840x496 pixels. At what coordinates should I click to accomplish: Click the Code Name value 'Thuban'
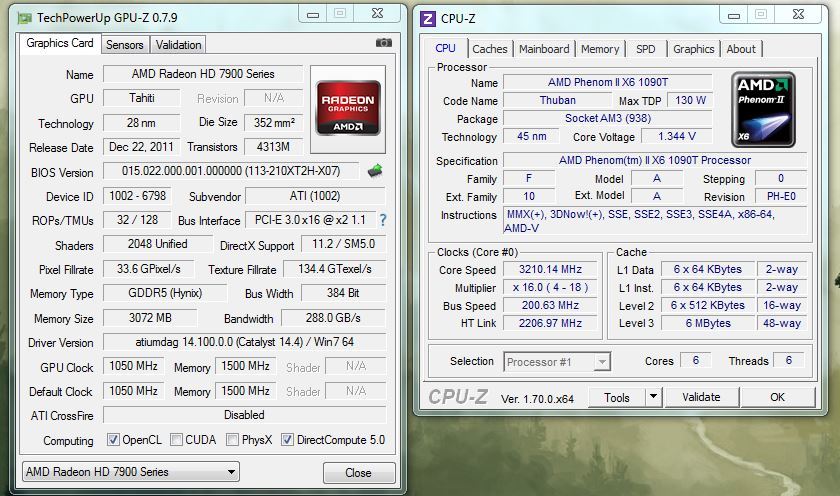(558, 100)
